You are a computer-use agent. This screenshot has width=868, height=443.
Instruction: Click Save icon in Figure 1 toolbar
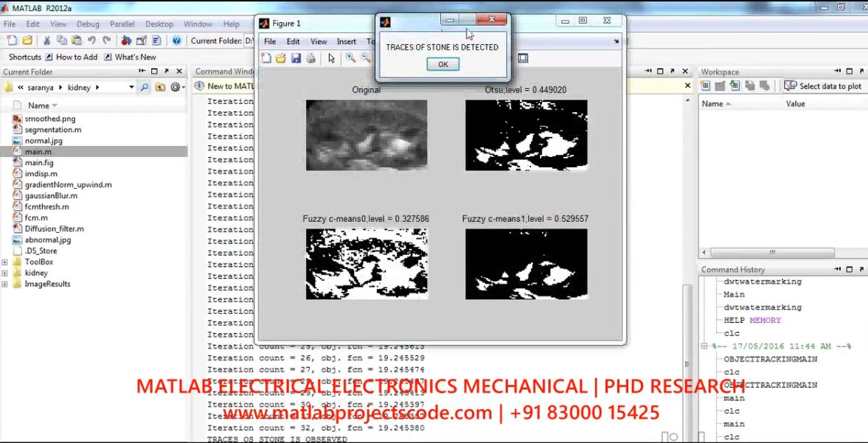(296, 58)
